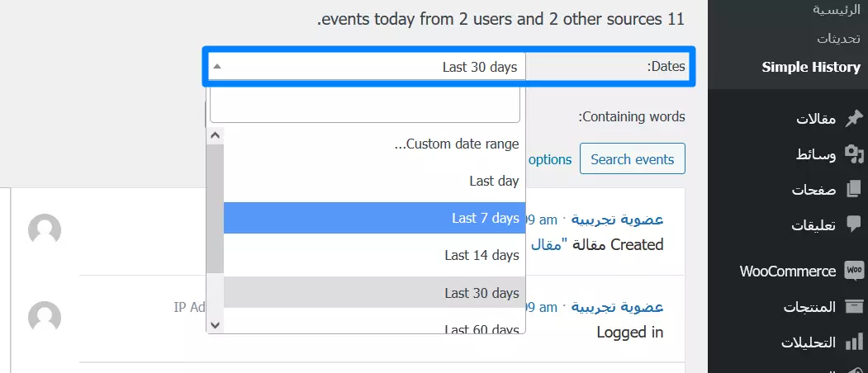
Task: Click the dropdown list scroll down arrow
Action: (215, 325)
